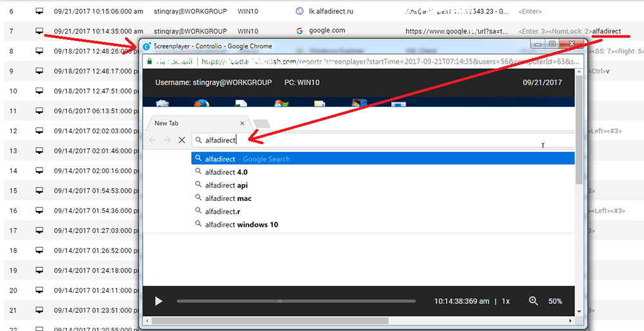
Task: Select 'alfadirect api' suggestion
Action: 226,185
